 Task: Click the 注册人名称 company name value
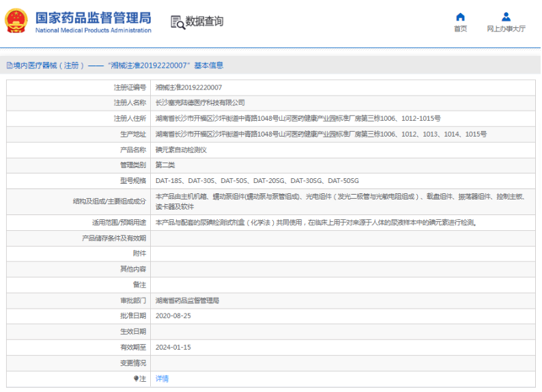click(200, 102)
